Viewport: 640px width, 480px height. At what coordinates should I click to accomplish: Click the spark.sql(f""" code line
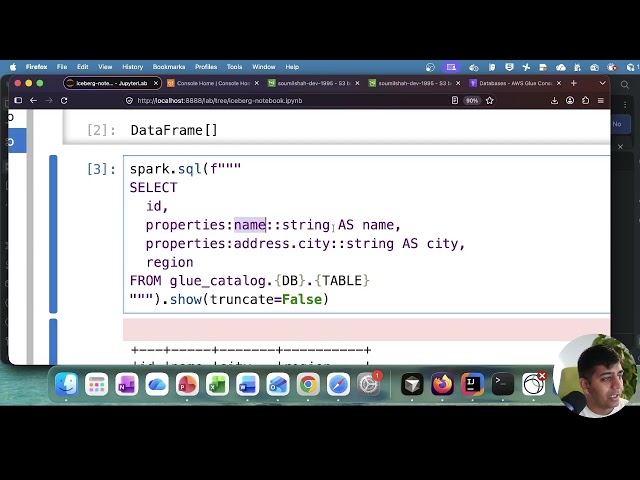(185, 169)
